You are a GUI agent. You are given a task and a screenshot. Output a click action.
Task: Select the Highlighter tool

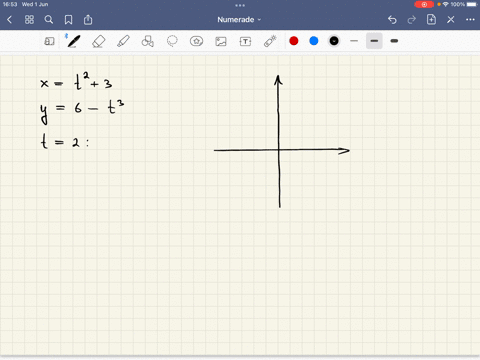coord(123,41)
